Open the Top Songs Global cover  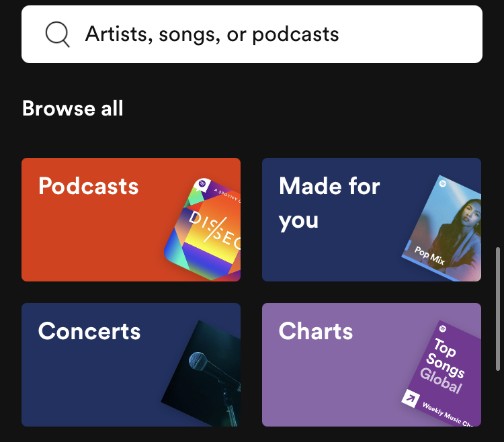[x=442, y=373]
